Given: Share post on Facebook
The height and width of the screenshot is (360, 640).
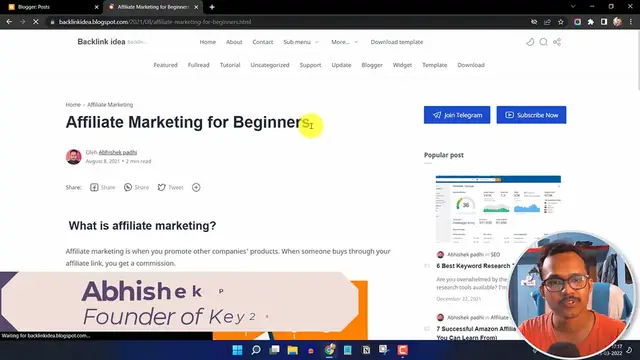Looking at the screenshot, I should coord(103,187).
